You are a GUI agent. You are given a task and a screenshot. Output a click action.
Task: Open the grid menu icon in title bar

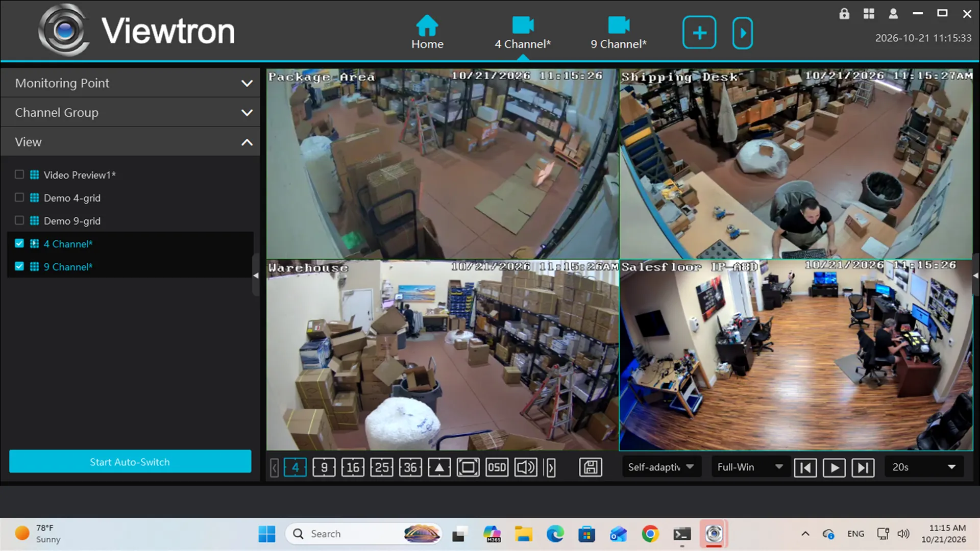pos(869,14)
